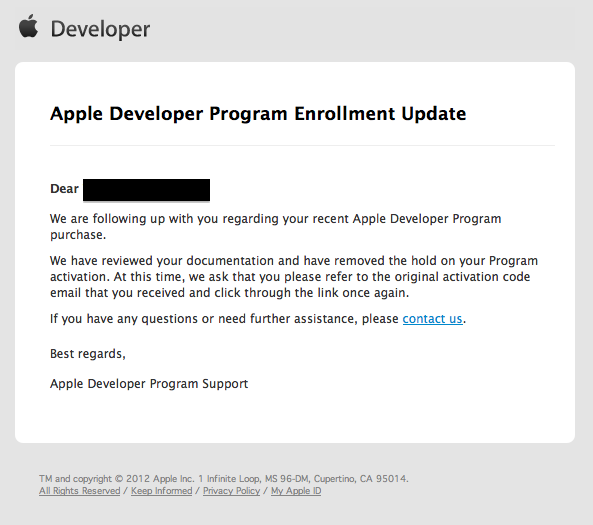Click the 'We have reviewed your documentation' paragraph
593x525 pixels.
click(x=294, y=276)
